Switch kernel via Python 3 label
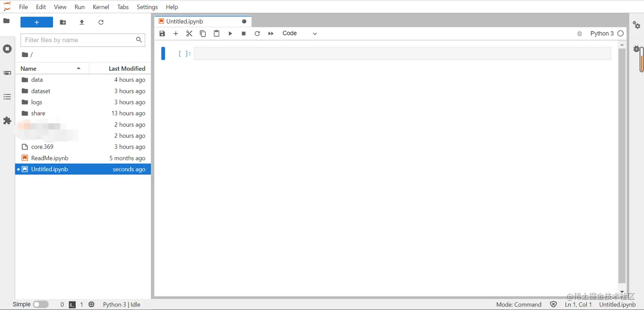Image resolution: width=644 pixels, height=310 pixels. [x=602, y=33]
